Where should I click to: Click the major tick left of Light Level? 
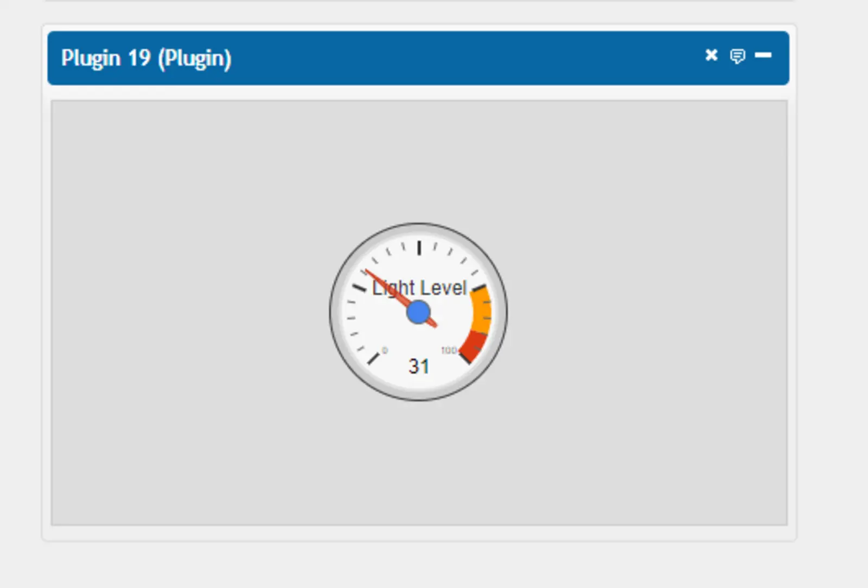pos(359,287)
